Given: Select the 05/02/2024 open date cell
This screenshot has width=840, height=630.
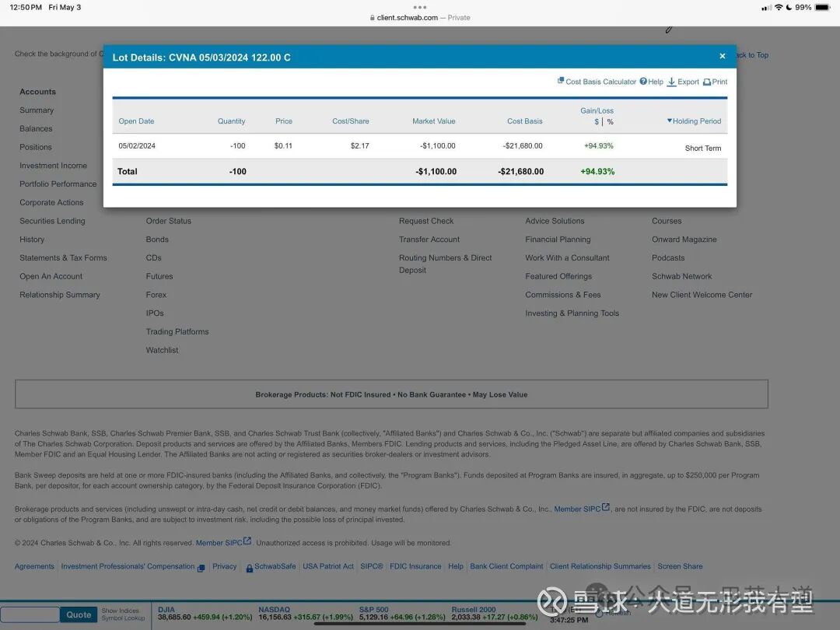Looking at the screenshot, I should point(137,145).
